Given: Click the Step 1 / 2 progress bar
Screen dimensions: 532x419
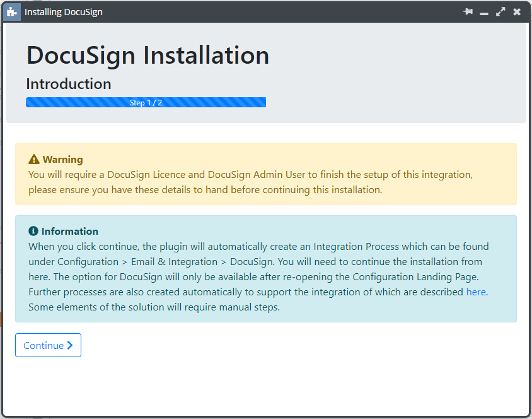Looking at the screenshot, I should pyautogui.click(x=146, y=102).
